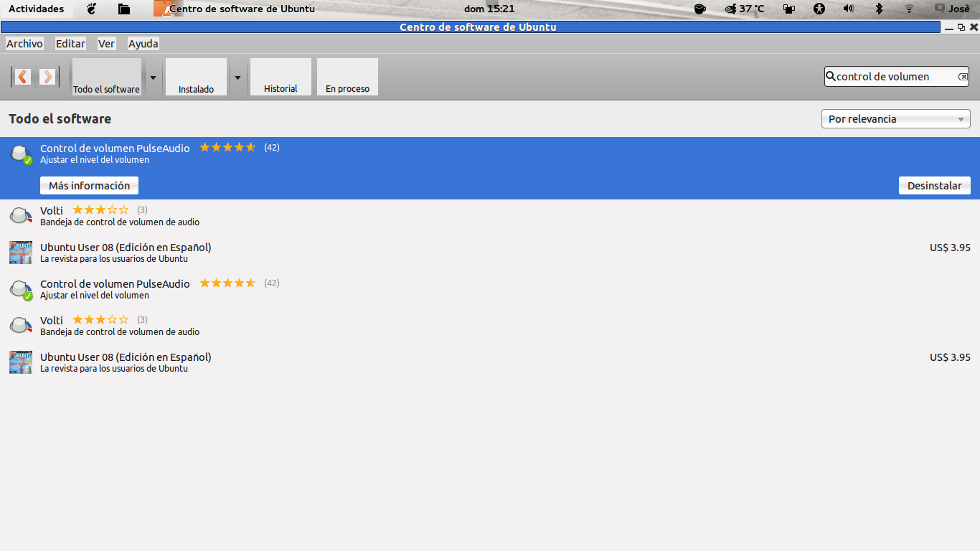Select the highlighted Ajustar el nivel del volumen text

coord(95,160)
